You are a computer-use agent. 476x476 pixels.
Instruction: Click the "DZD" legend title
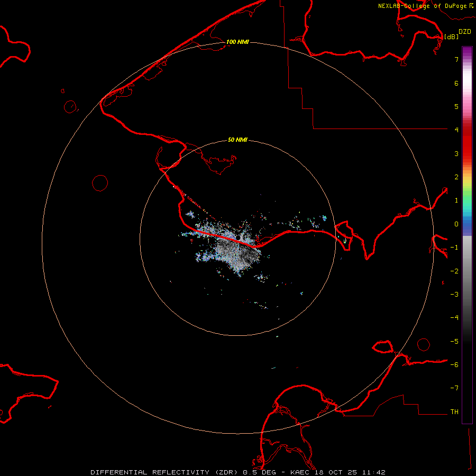[x=465, y=32]
